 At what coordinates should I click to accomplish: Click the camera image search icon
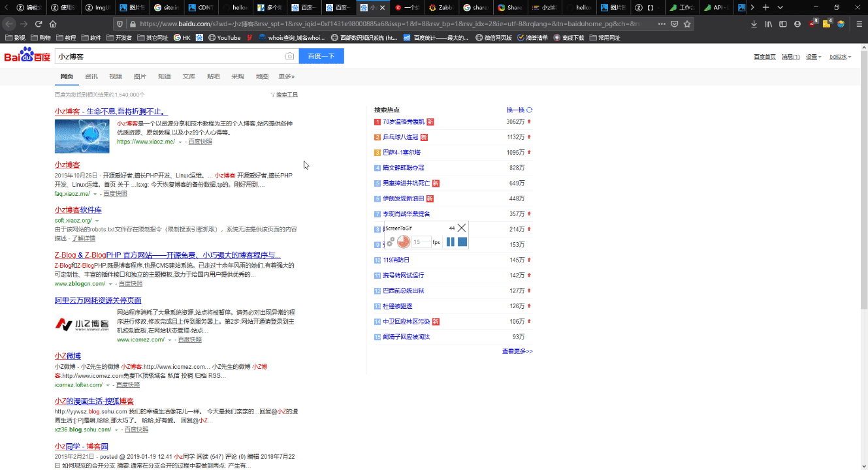click(x=289, y=57)
